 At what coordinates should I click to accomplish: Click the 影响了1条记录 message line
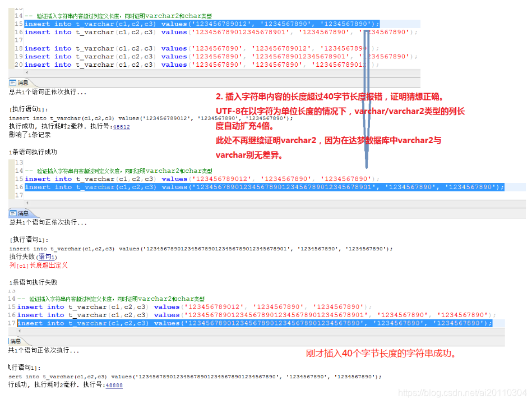coord(30,135)
